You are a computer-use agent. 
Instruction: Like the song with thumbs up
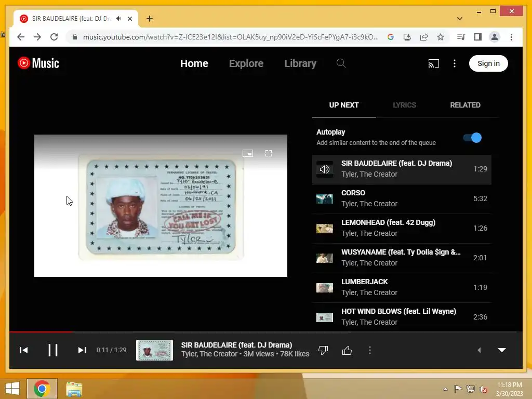click(x=347, y=350)
